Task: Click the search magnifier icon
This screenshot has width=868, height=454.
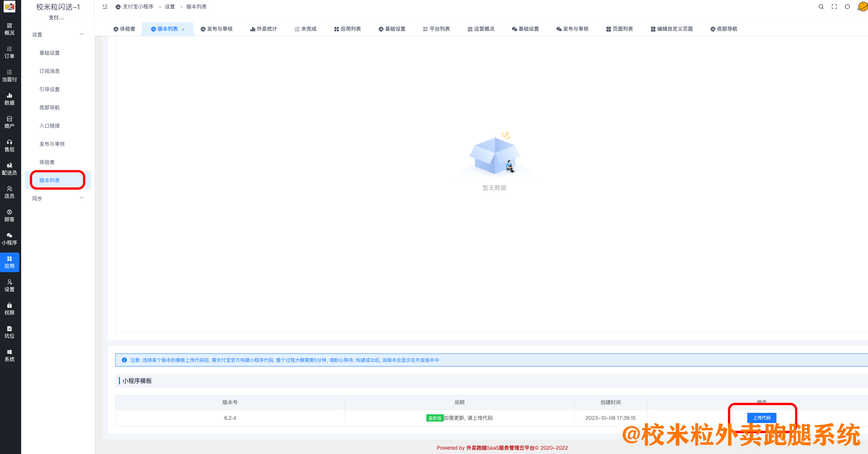Action: coord(821,7)
